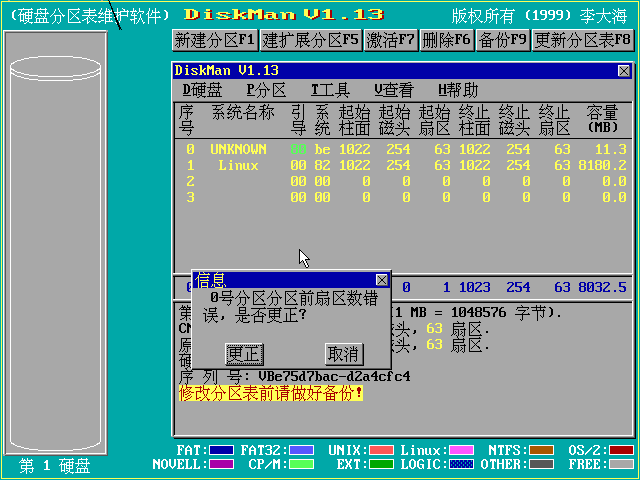Click the 第 1 硬盘 label
Image resolution: width=640 pixels, height=480 pixels.
tap(55, 465)
